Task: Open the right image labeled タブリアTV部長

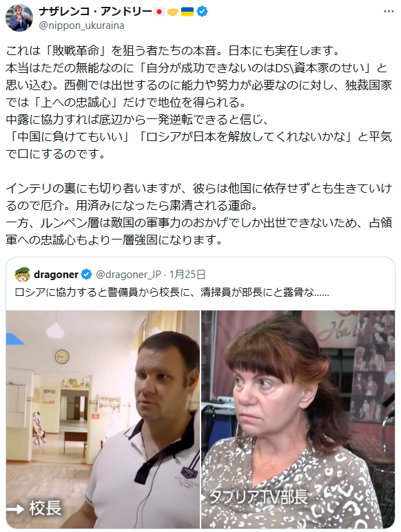Action: pyautogui.click(x=298, y=419)
